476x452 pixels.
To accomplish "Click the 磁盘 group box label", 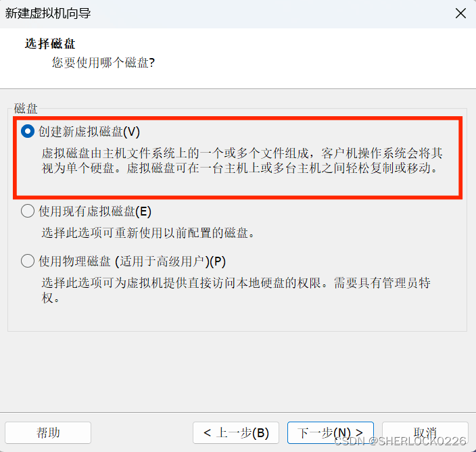I will tap(26, 108).
